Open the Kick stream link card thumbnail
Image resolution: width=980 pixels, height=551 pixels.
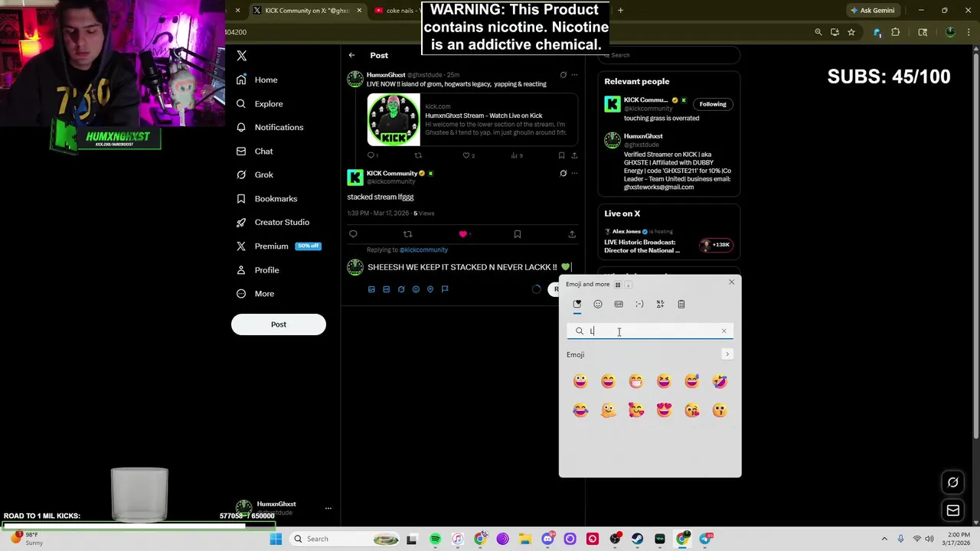point(394,119)
